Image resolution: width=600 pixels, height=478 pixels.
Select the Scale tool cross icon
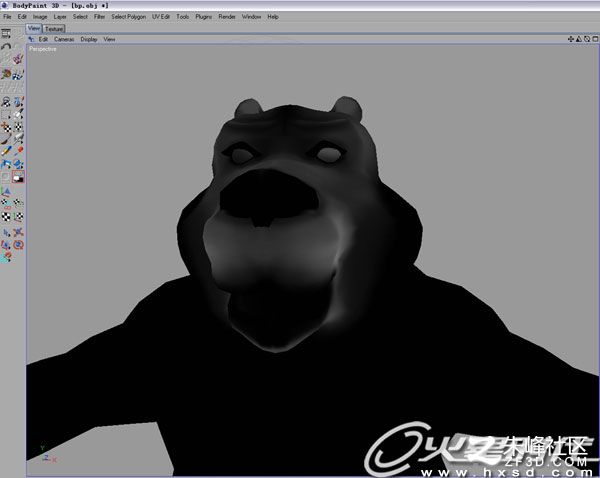18,232
